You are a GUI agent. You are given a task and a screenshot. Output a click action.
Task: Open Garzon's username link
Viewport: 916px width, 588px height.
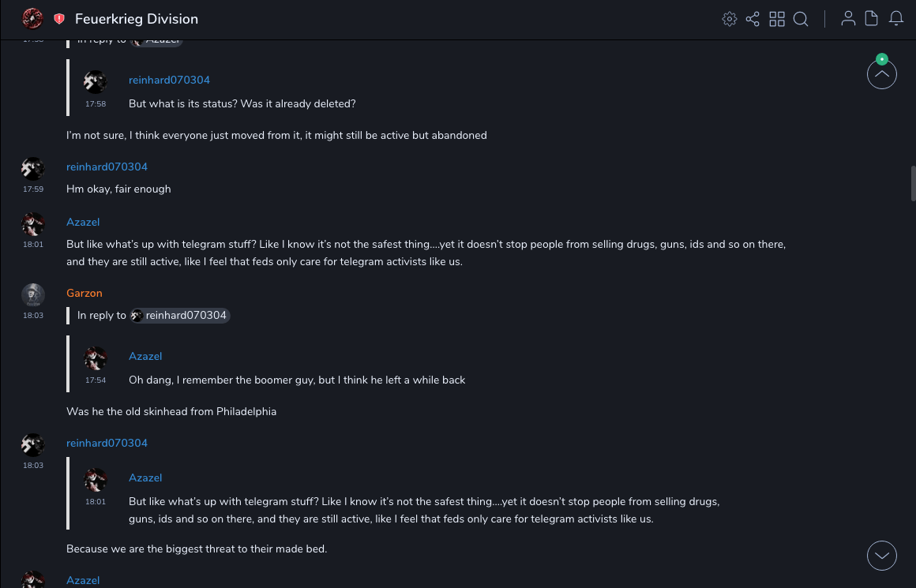tap(84, 293)
